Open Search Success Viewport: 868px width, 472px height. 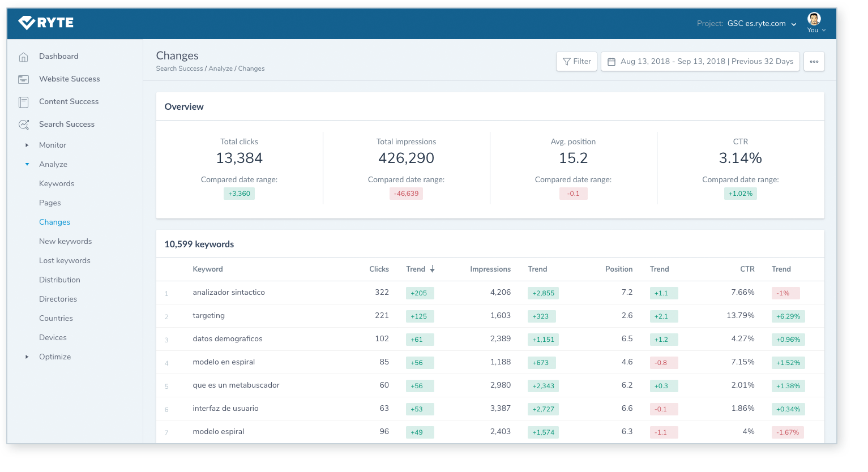pyautogui.click(x=67, y=125)
